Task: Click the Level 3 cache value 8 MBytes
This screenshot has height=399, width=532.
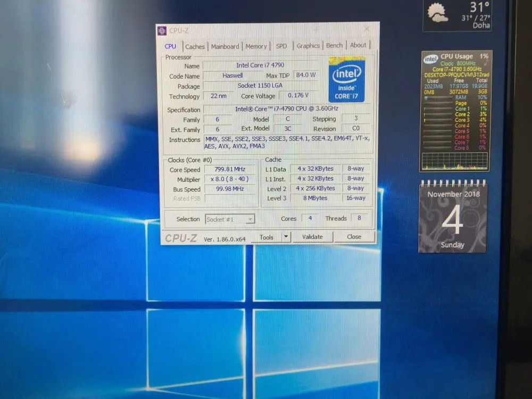Action: 315,198
